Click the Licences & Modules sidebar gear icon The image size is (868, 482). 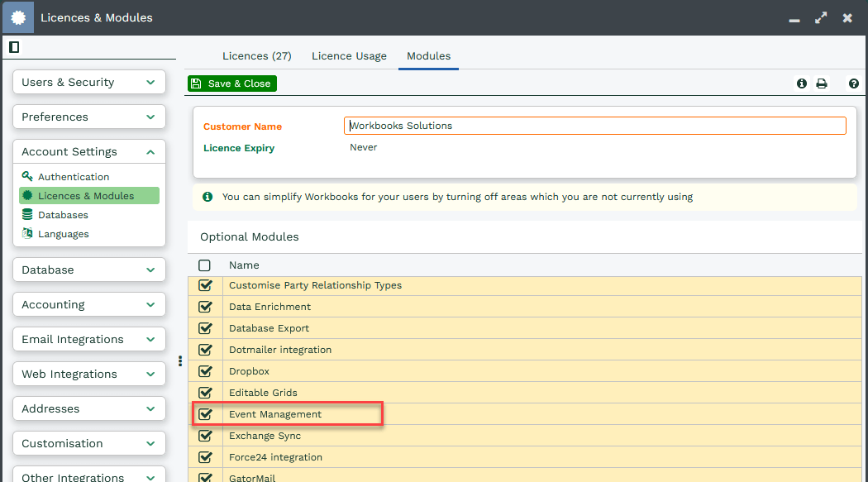[x=27, y=195]
